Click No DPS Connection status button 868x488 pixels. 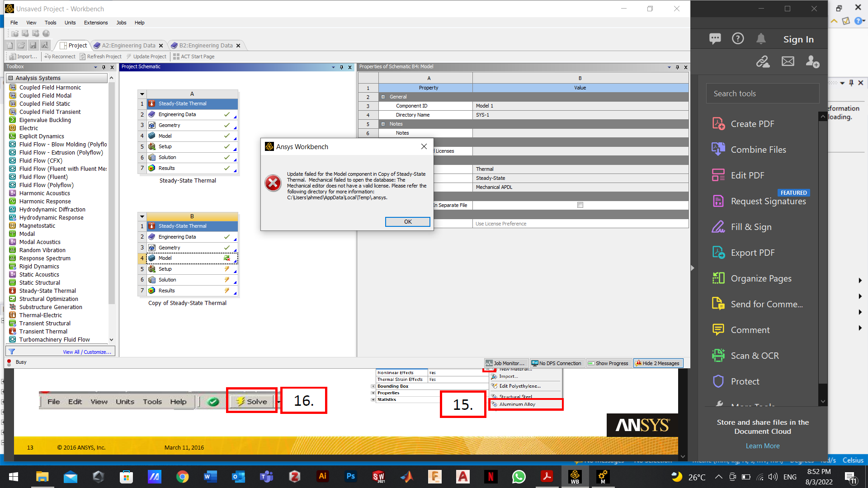click(556, 363)
